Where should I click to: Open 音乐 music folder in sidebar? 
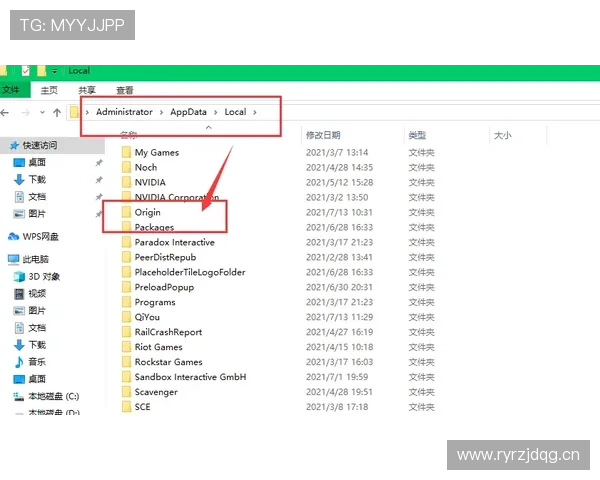coord(36,361)
